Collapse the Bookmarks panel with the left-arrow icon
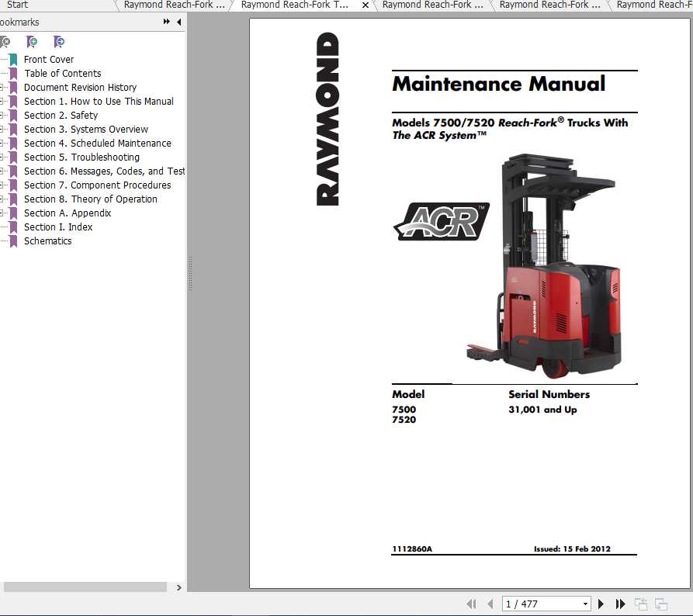Image resolution: width=693 pixels, height=616 pixels. click(x=179, y=22)
